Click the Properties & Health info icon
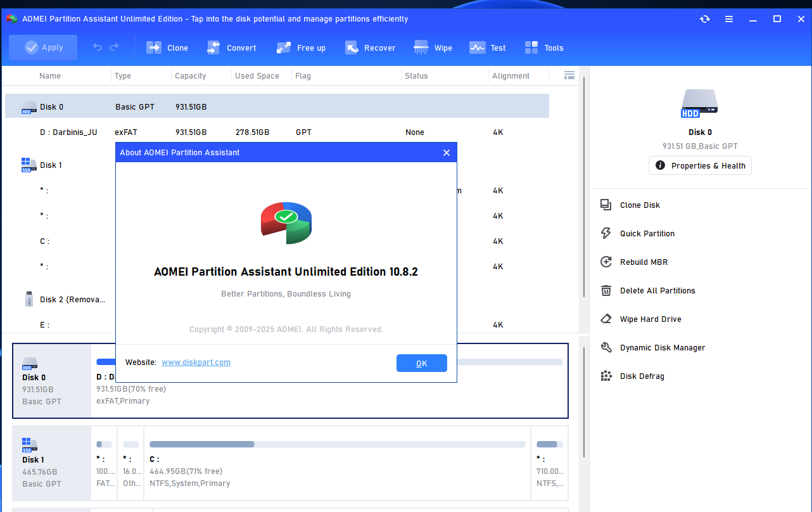812x512 pixels. (x=660, y=165)
